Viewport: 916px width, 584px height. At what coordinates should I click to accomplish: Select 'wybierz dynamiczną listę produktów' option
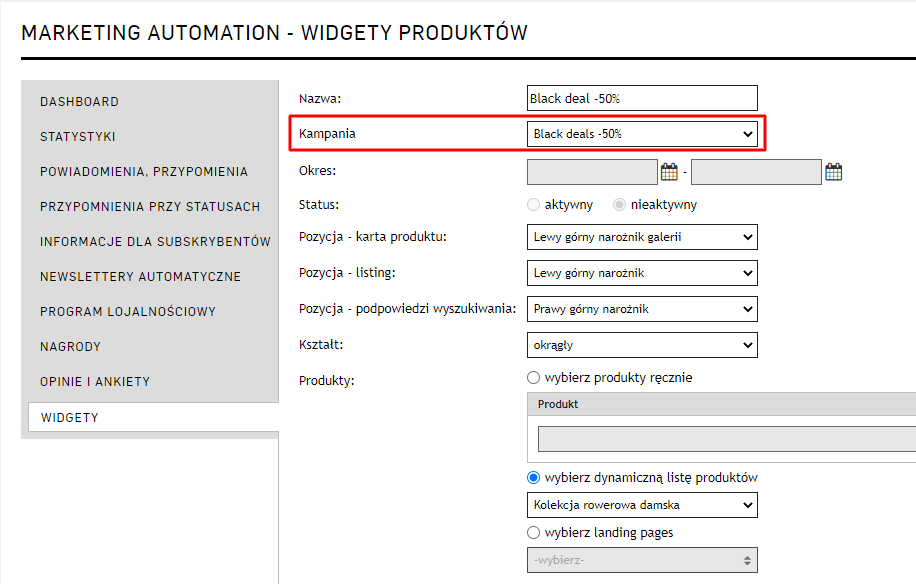point(534,478)
